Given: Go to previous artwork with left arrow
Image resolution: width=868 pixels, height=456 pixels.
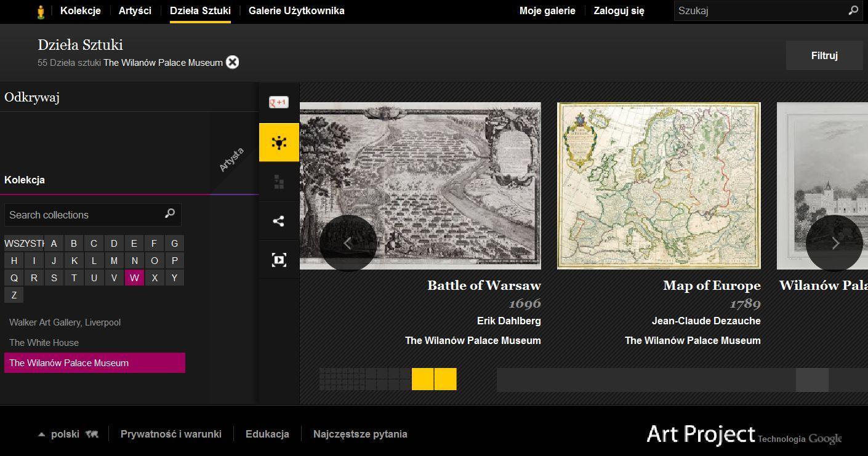Looking at the screenshot, I should click(x=348, y=243).
